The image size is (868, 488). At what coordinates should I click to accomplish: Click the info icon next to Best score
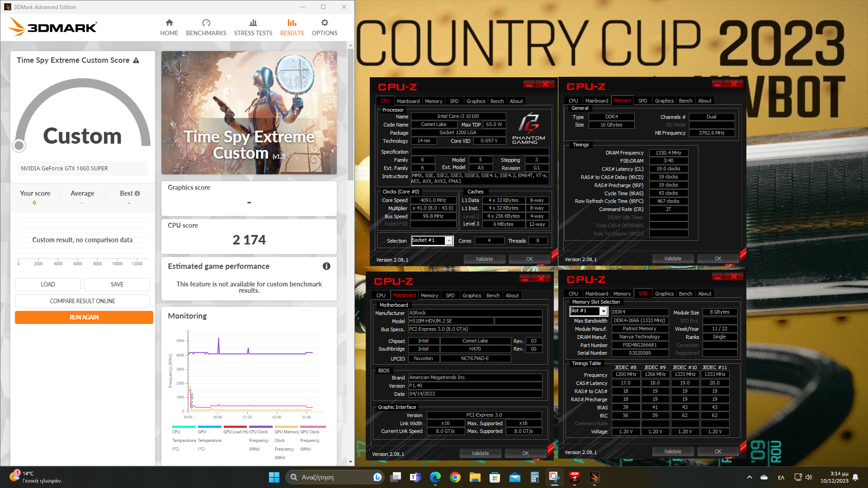137,193
